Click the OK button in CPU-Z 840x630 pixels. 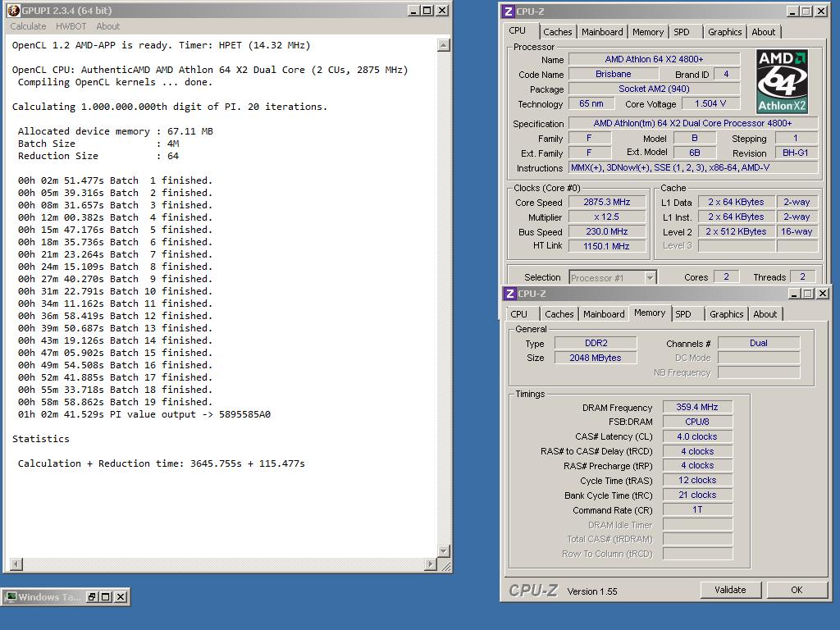click(x=797, y=590)
